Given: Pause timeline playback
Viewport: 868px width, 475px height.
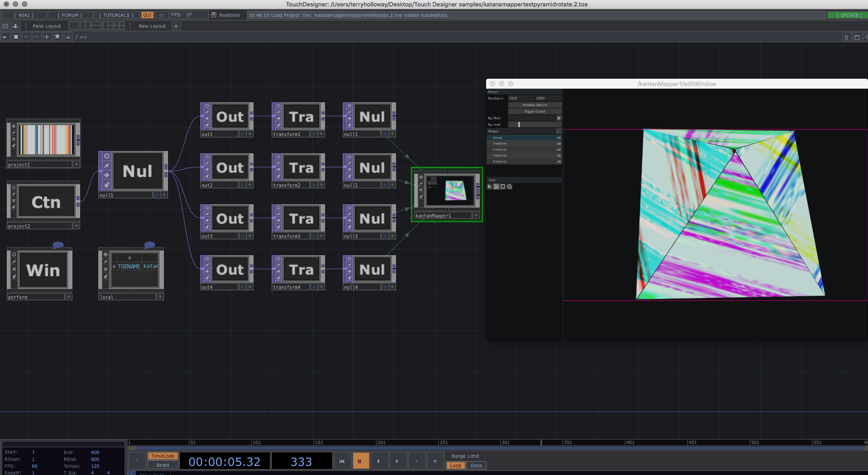Looking at the screenshot, I should pyautogui.click(x=359, y=461).
